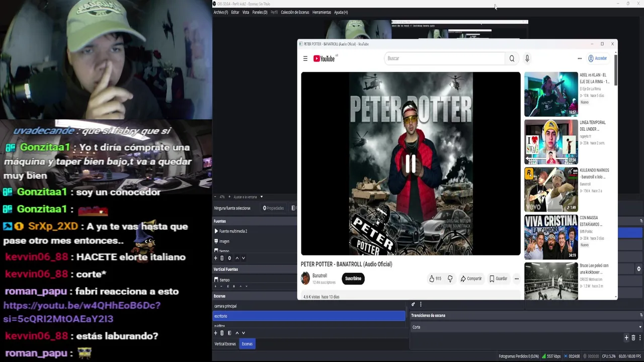Pause the Peter Potter video
The image size is (644, 362).
pyautogui.click(x=411, y=163)
